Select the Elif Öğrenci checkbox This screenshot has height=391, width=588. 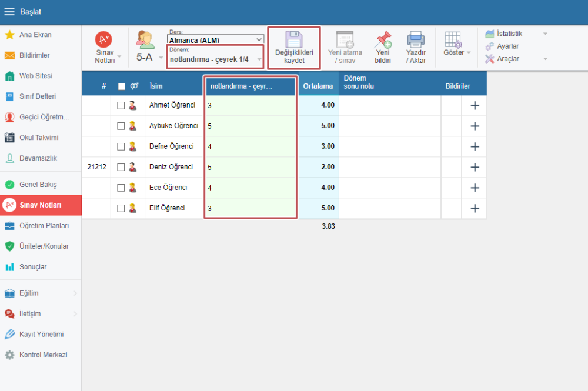(121, 208)
